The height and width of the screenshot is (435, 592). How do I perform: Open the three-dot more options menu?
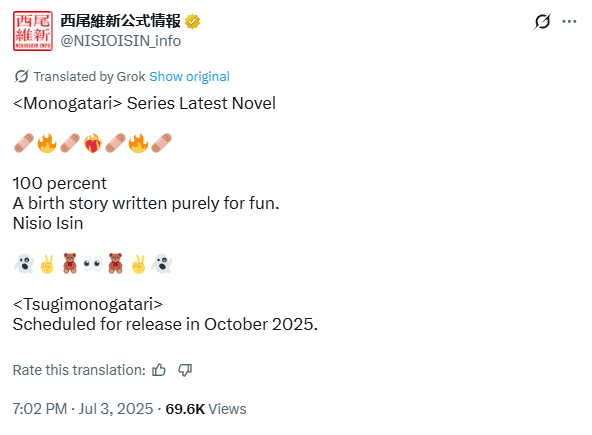coord(569,22)
